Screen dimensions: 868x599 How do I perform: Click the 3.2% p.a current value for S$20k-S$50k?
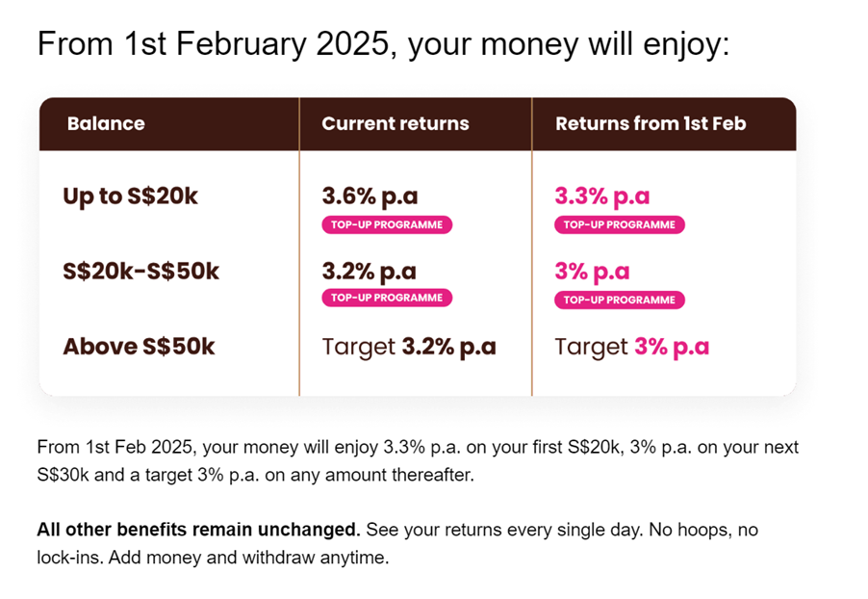click(x=370, y=272)
